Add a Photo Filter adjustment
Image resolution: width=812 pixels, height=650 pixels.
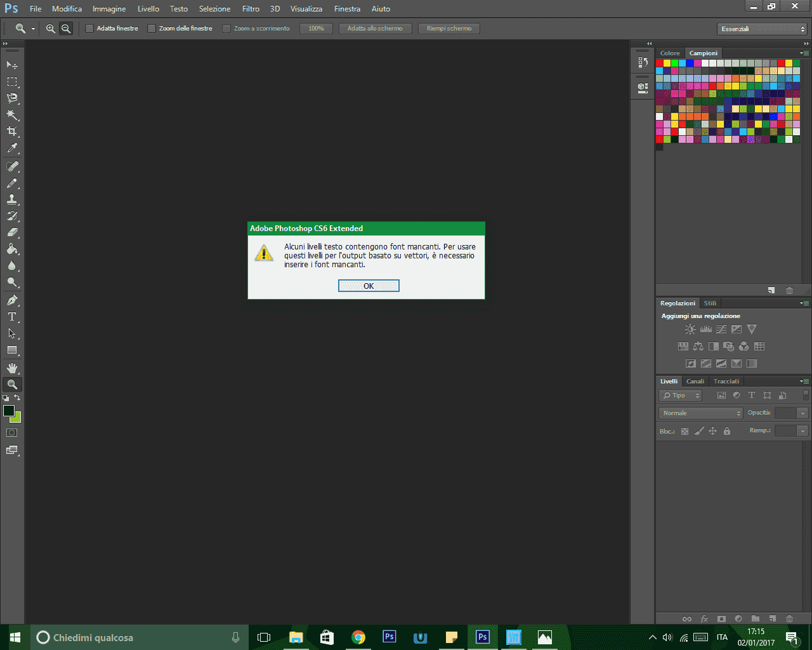click(728, 347)
